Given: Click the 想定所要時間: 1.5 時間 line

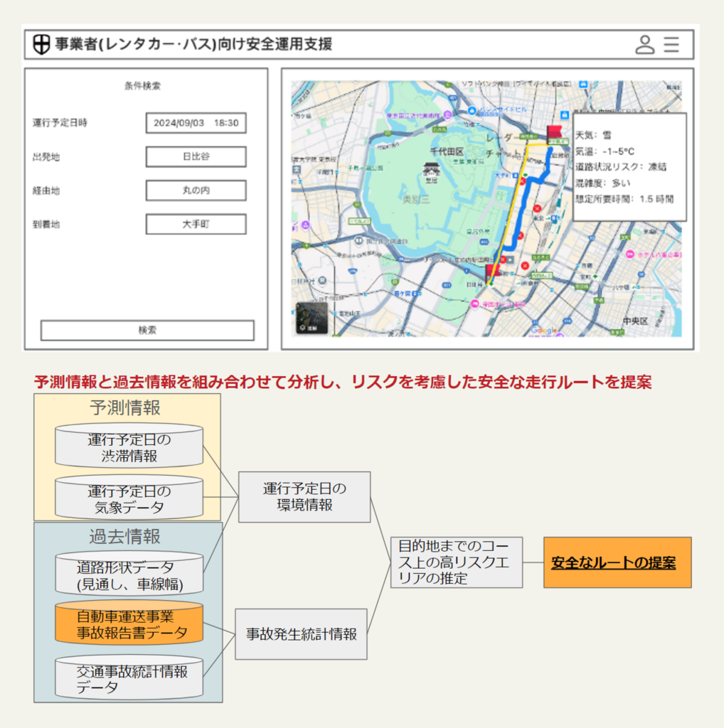Looking at the screenshot, I should point(624,199).
